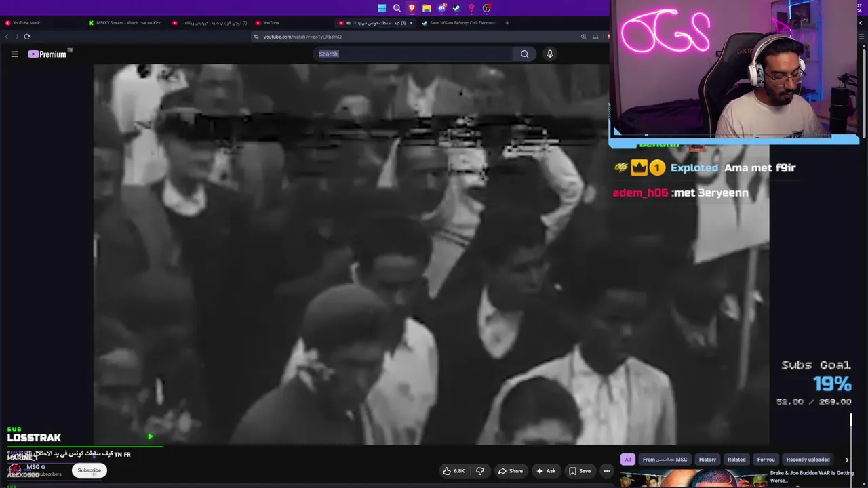Open the YouTube guide hamburger menu
The width and height of the screenshot is (868, 488).
click(14, 54)
